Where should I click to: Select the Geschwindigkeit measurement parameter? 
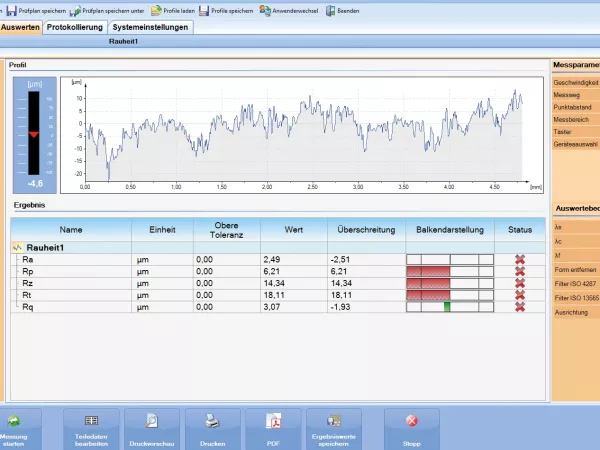(x=576, y=82)
